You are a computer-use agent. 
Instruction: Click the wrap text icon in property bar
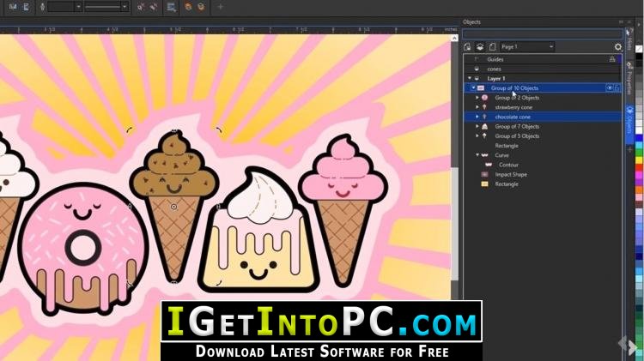[171, 7]
